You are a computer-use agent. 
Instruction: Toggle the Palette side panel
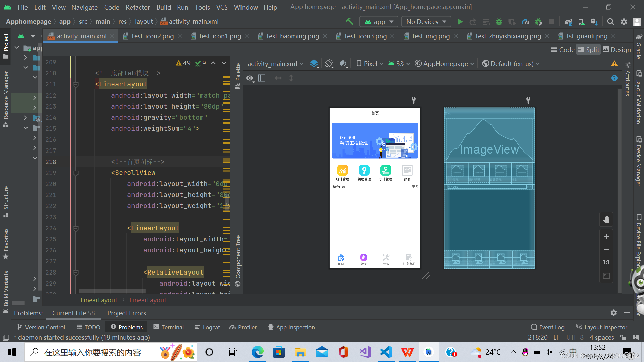(x=238, y=76)
